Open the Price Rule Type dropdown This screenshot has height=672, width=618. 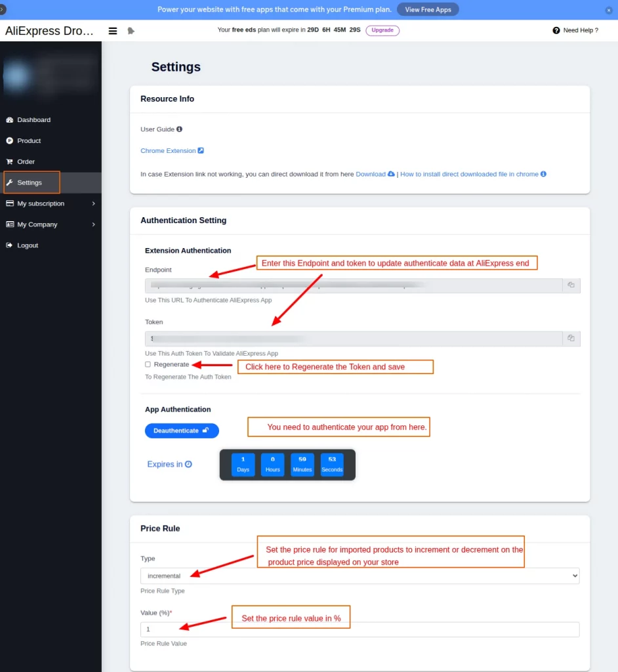coord(360,576)
